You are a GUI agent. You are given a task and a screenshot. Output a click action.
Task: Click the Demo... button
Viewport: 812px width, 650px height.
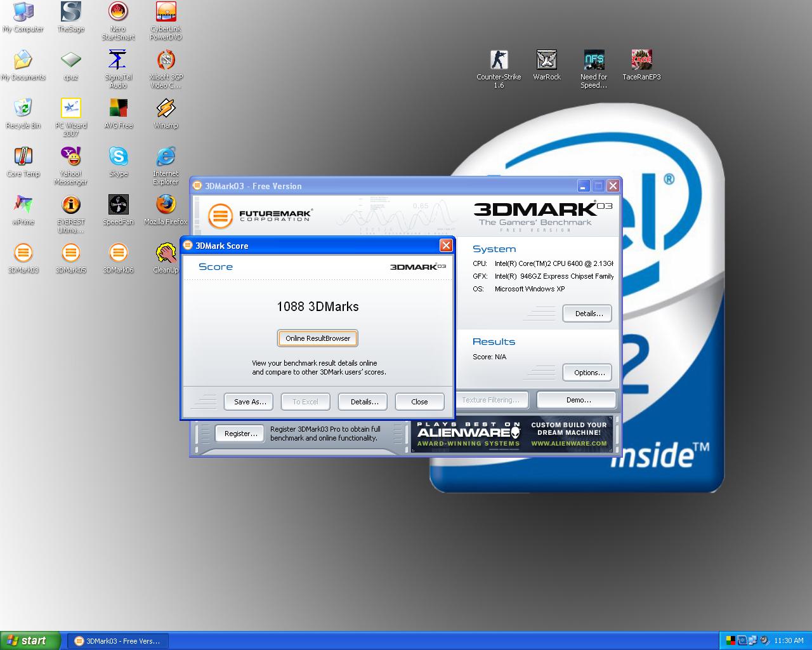pyautogui.click(x=576, y=400)
